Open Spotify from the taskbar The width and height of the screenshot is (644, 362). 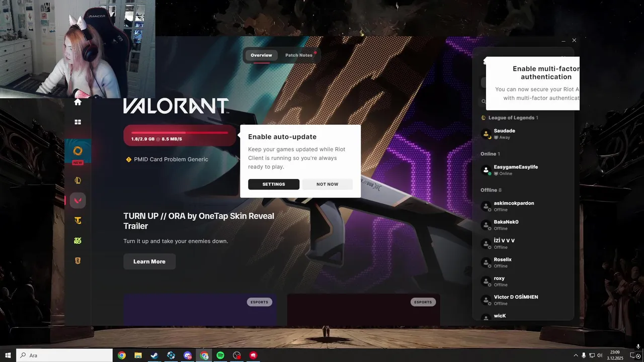[220, 355]
